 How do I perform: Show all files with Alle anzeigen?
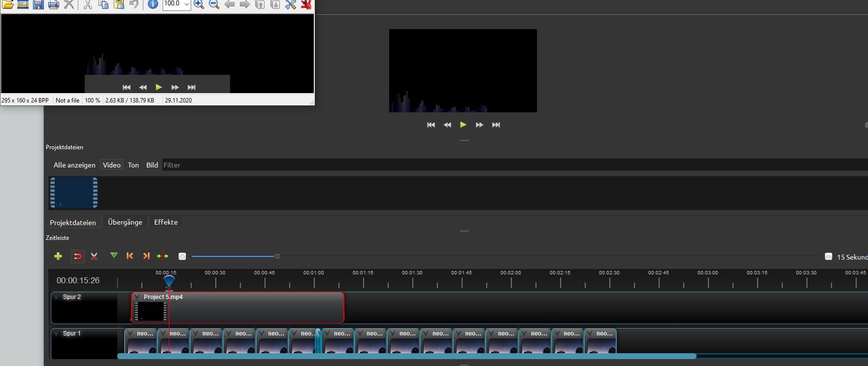pos(74,165)
